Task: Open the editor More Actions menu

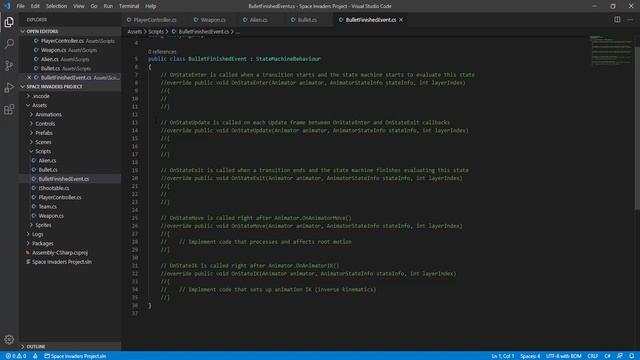Action: click(x=630, y=20)
